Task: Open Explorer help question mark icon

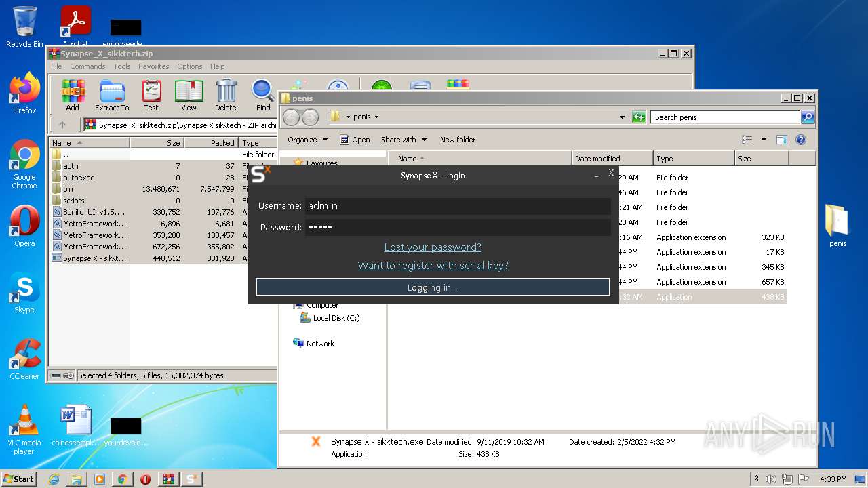Action: point(800,140)
